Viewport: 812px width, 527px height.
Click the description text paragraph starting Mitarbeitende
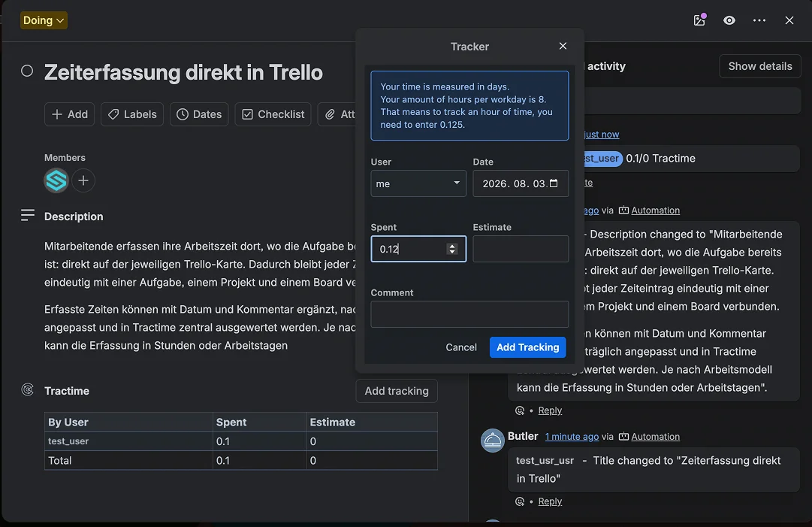[x=200, y=265]
